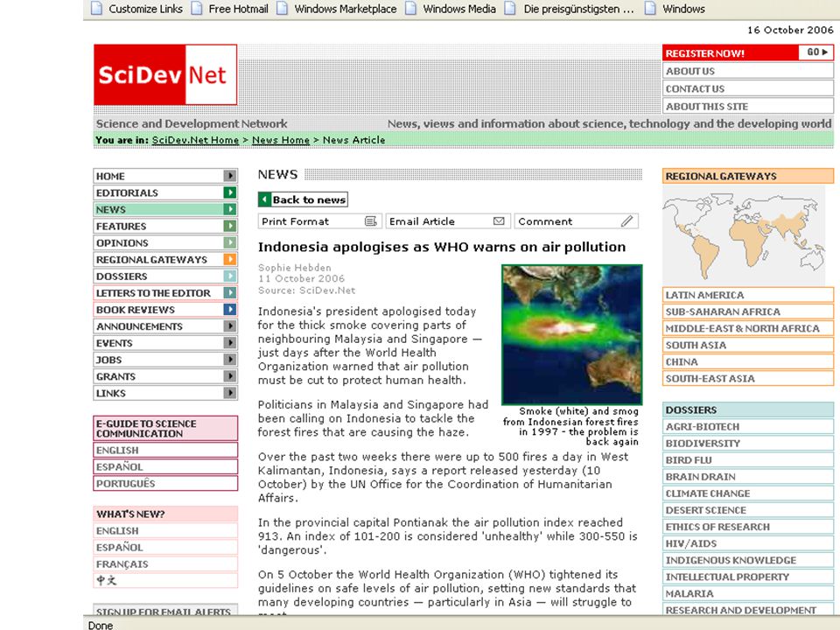Click the page icon for Free Hotmail bookmark
The height and width of the screenshot is (630, 840).
pos(197,9)
